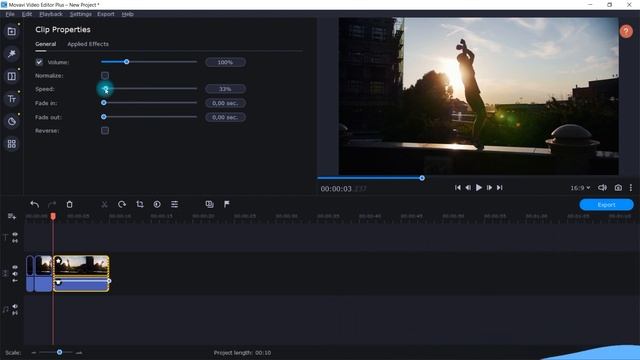
Task: Click the Speed 33% value field
Action: [x=225, y=89]
